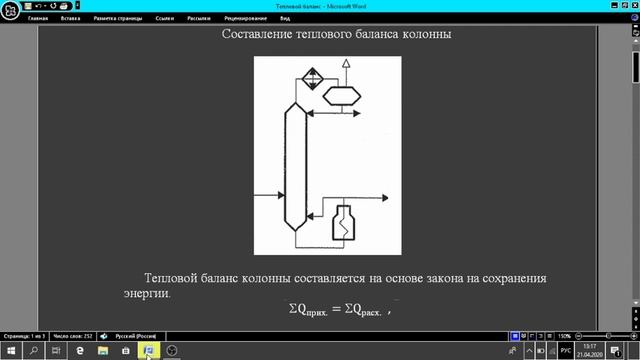Select the Ссылки ribbon tab
The height and width of the screenshot is (360, 640).
164,18
